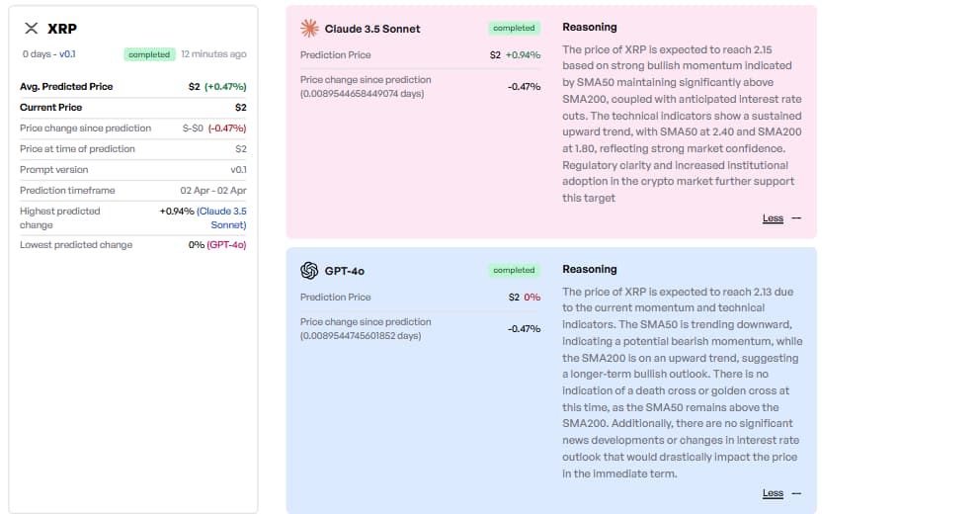
Task: Click the Avg. Predicted Price row
Action: click(133, 87)
